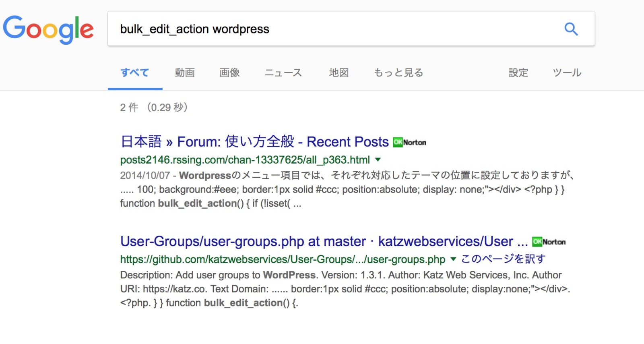Image resolution: width=644 pixels, height=344 pixels.
Task: Select the すべて tab
Action: click(135, 73)
